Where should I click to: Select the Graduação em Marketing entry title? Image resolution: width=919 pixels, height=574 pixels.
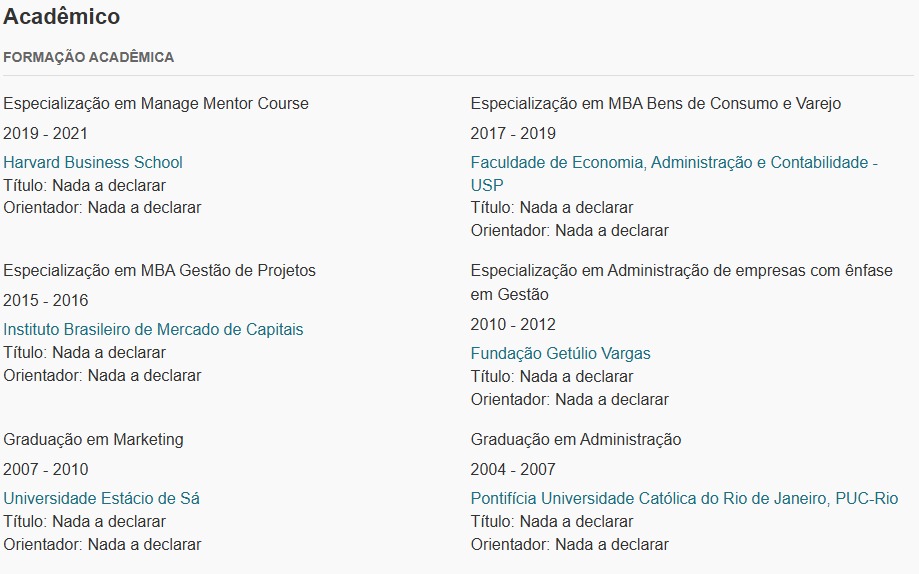93,440
